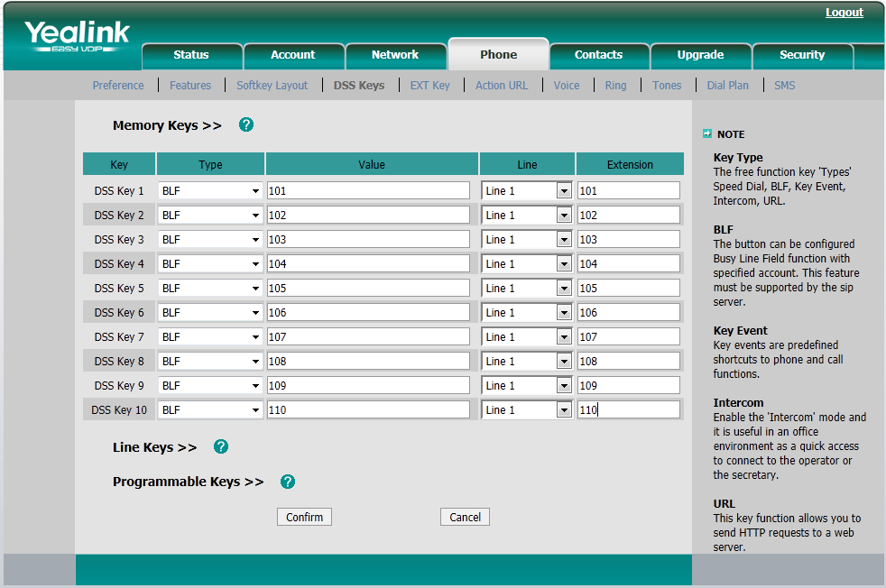This screenshot has width=886, height=588.
Task: Click the 'DSS Key 10' row label
Action: coord(119,410)
